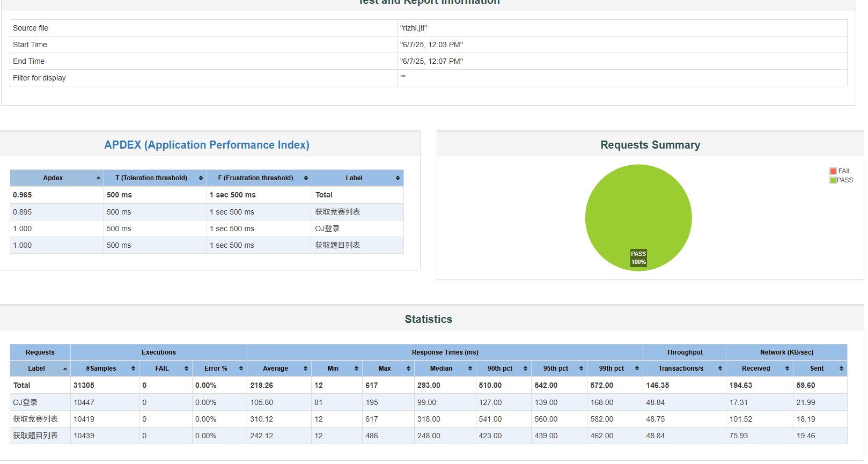Toggle FAIL series in pie legend

(840, 171)
